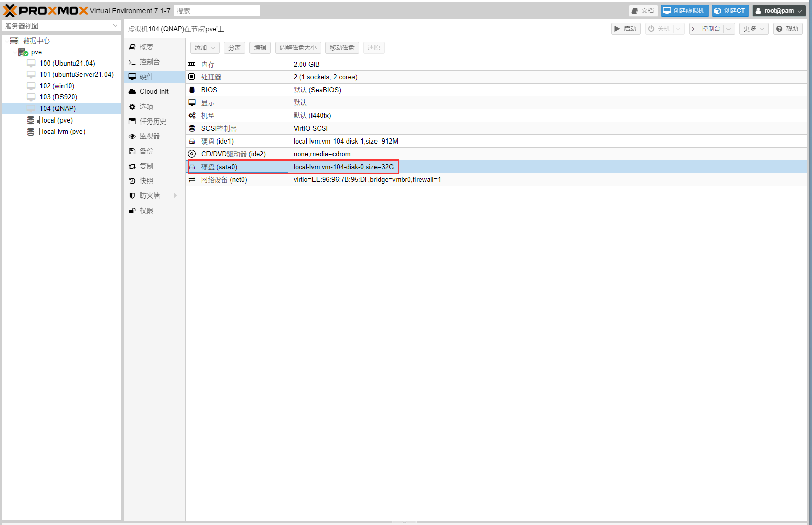Viewport: 812px width, 525px height.
Task: Click the 数据中心 datacenter server icon
Action: coord(14,41)
